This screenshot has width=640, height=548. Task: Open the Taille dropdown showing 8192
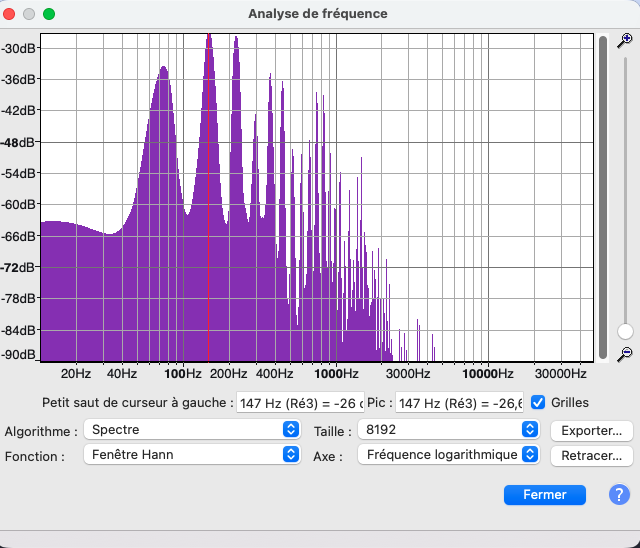(449, 429)
